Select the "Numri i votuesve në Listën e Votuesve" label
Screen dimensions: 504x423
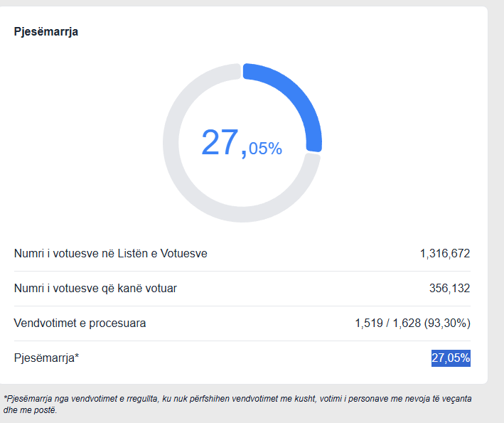click(x=111, y=253)
